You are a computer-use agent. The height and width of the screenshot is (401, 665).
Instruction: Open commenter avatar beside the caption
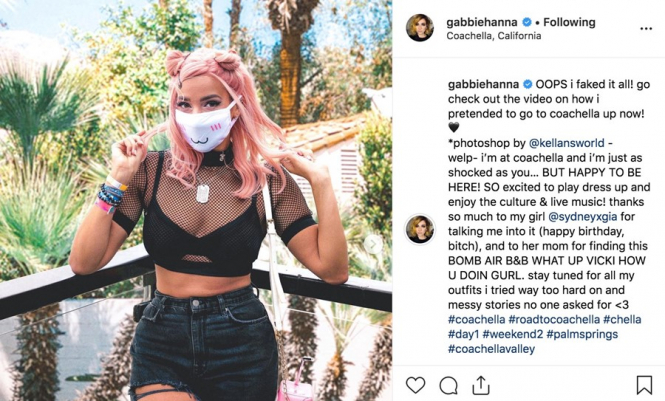420,229
